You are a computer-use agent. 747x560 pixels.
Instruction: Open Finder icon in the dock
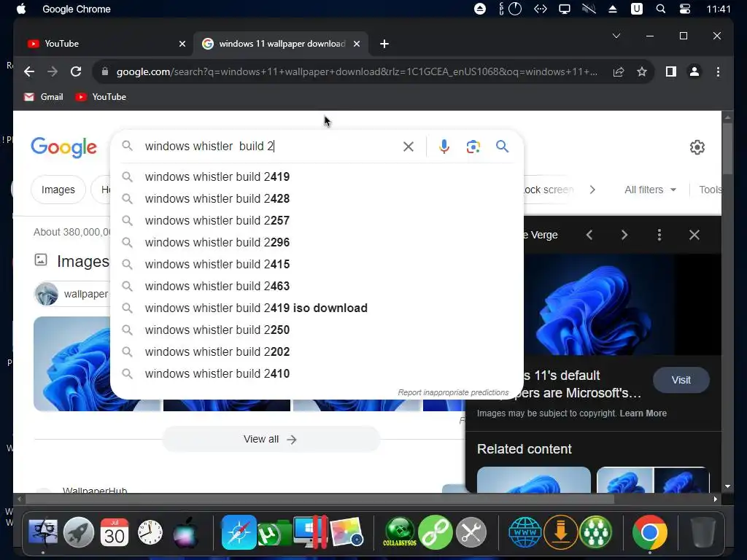pos(43,532)
